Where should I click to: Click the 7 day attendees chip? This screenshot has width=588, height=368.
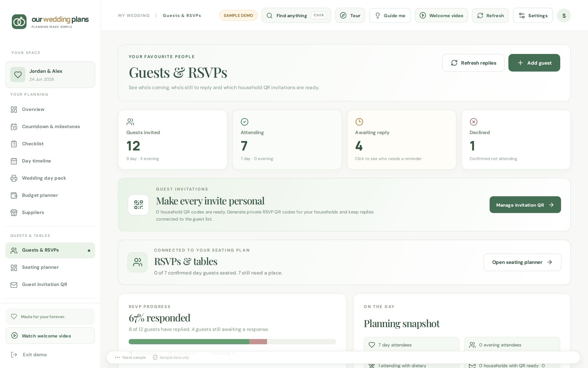[x=411, y=345]
